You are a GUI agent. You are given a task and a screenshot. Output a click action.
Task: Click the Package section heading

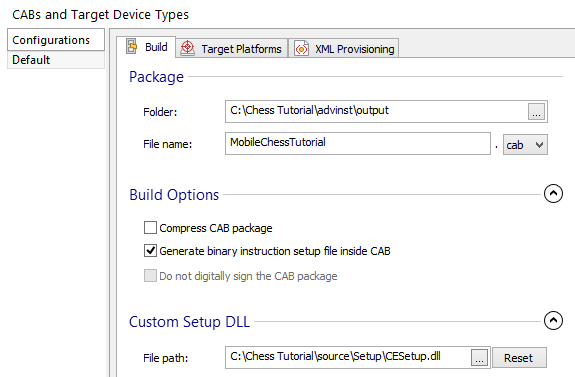pos(156,77)
